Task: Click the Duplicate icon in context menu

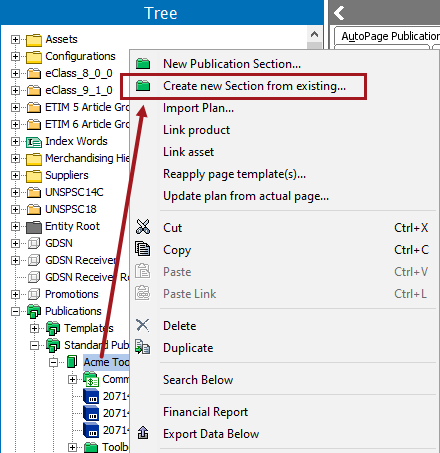Action: tap(142, 347)
